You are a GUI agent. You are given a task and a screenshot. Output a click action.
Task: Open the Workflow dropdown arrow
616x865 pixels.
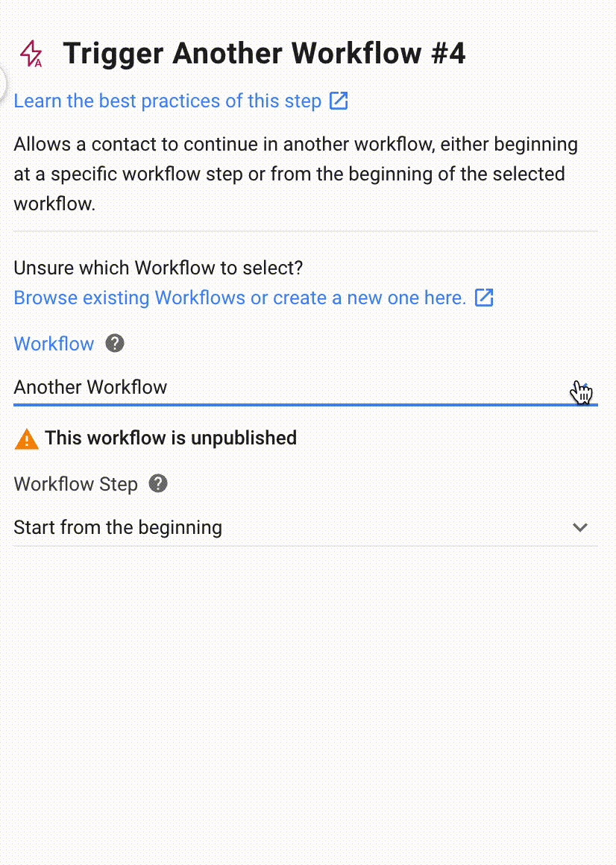(x=584, y=388)
